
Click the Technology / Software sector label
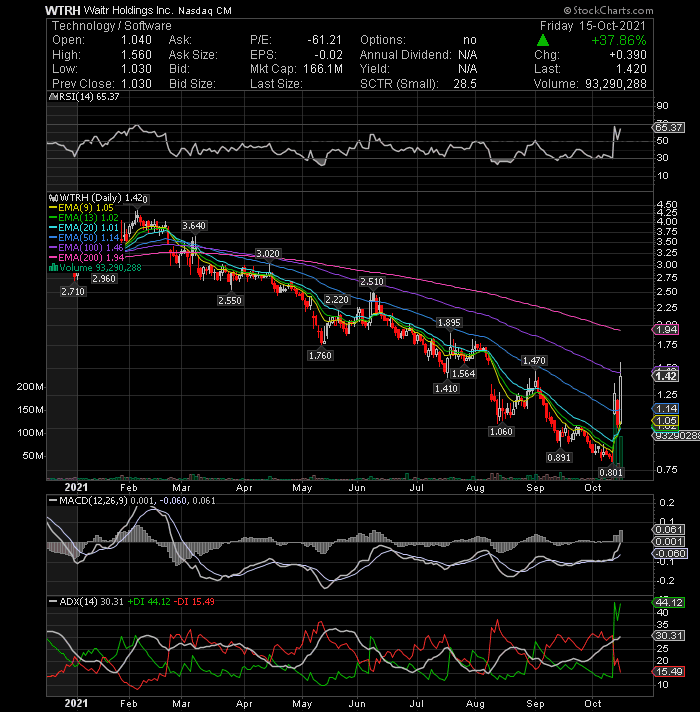[112, 26]
